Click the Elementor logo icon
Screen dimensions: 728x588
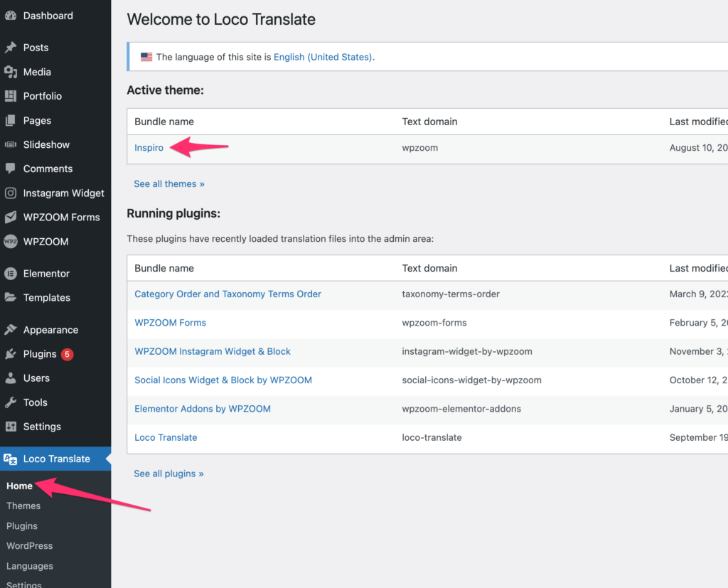pyautogui.click(x=11, y=274)
